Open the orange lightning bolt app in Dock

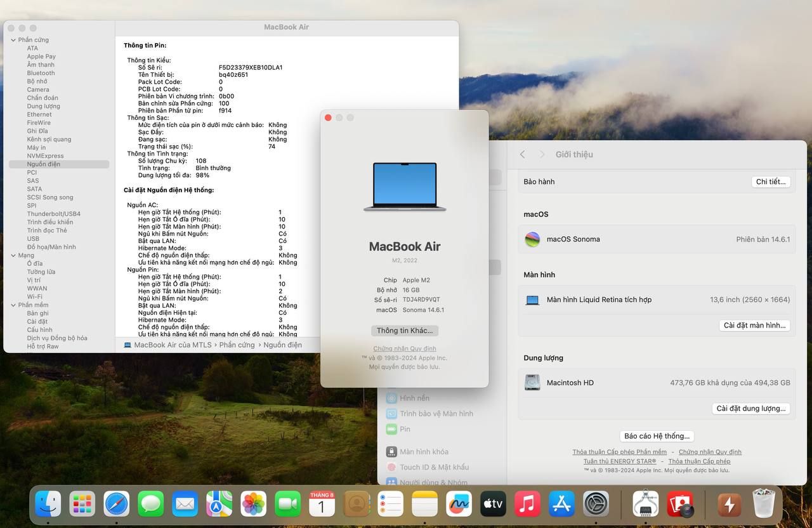pyautogui.click(x=730, y=504)
